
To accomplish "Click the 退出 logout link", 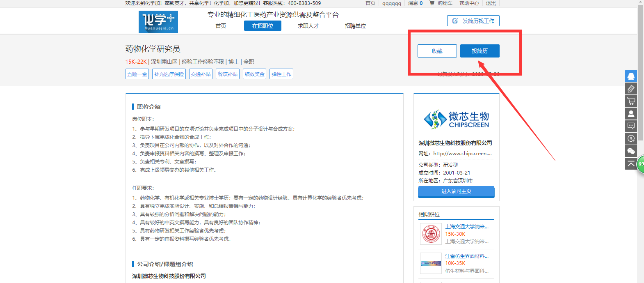I will (x=491, y=3).
